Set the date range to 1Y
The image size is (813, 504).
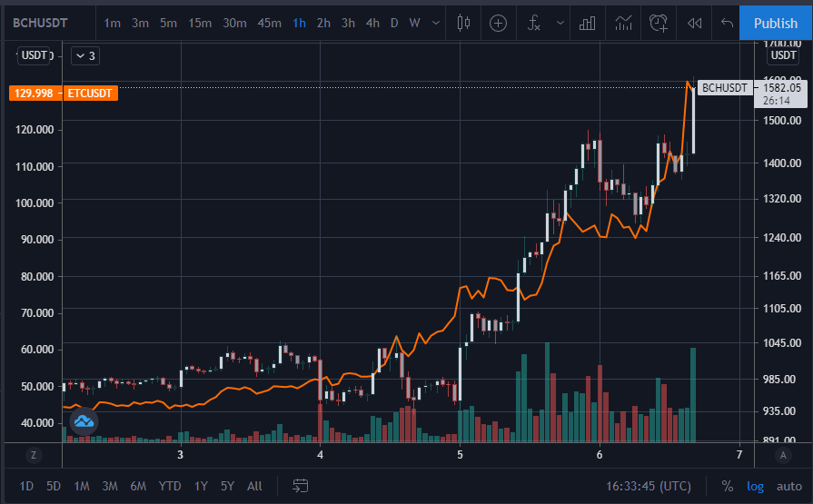pyautogui.click(x=201, y=486)
